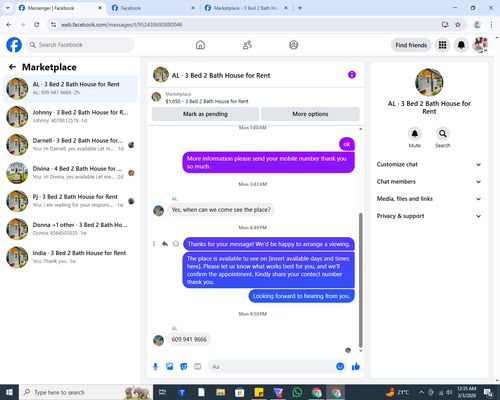React to 'Thanks for your message' bubble

(176, 244)
